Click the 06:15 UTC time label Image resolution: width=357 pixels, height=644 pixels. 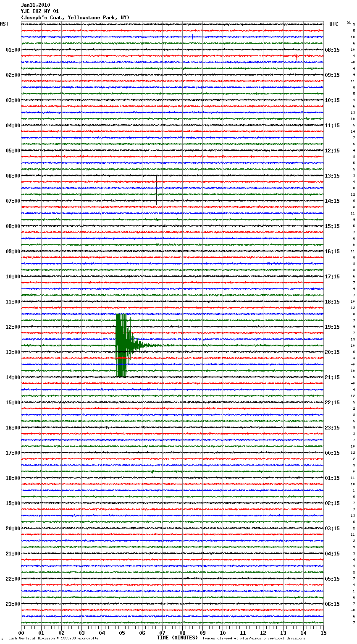[332, 604]
